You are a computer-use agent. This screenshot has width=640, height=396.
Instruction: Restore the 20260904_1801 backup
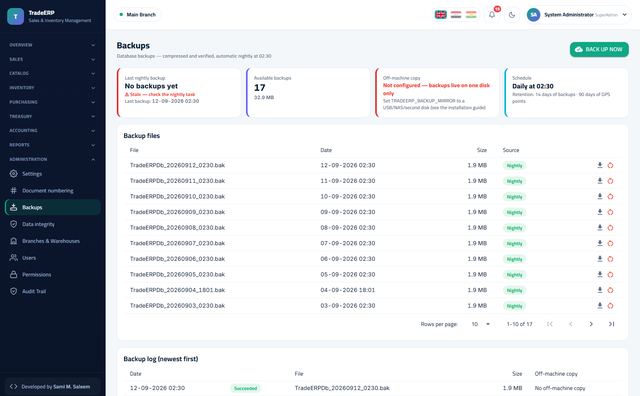610,290
